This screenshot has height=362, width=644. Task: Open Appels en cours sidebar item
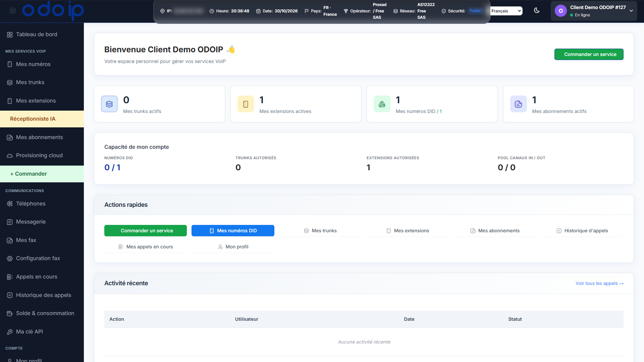(42, 277)
